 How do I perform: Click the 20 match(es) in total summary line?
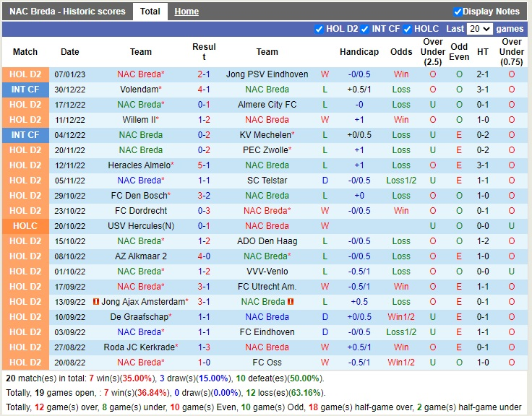point(165,378)
